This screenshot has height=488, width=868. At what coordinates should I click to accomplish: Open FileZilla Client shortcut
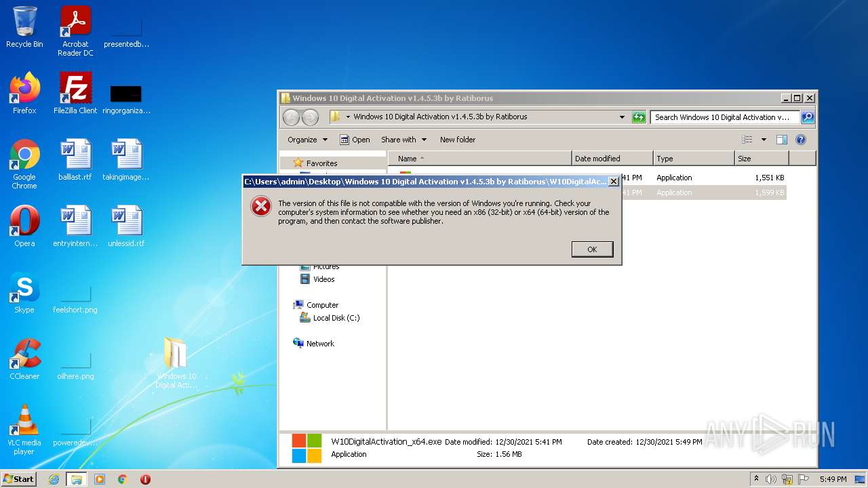point(75,94)
